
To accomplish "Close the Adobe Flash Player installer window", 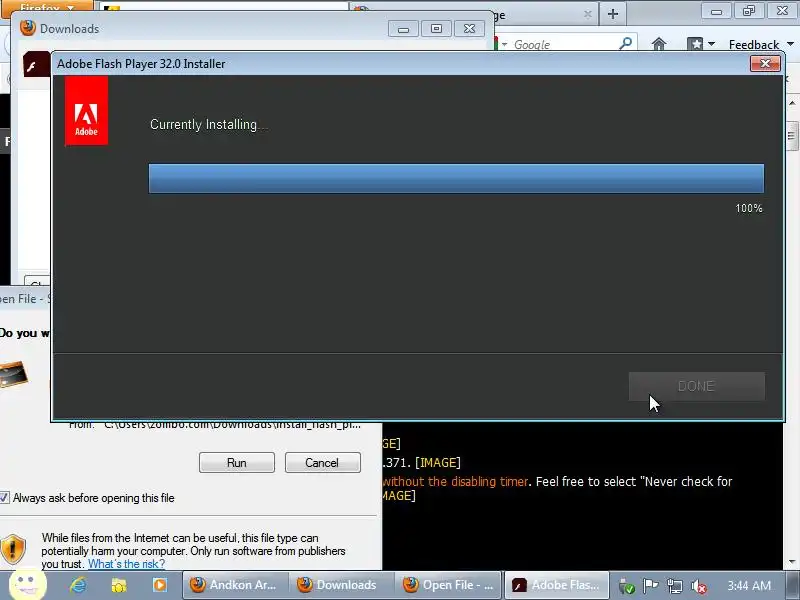I will (765, 63).
